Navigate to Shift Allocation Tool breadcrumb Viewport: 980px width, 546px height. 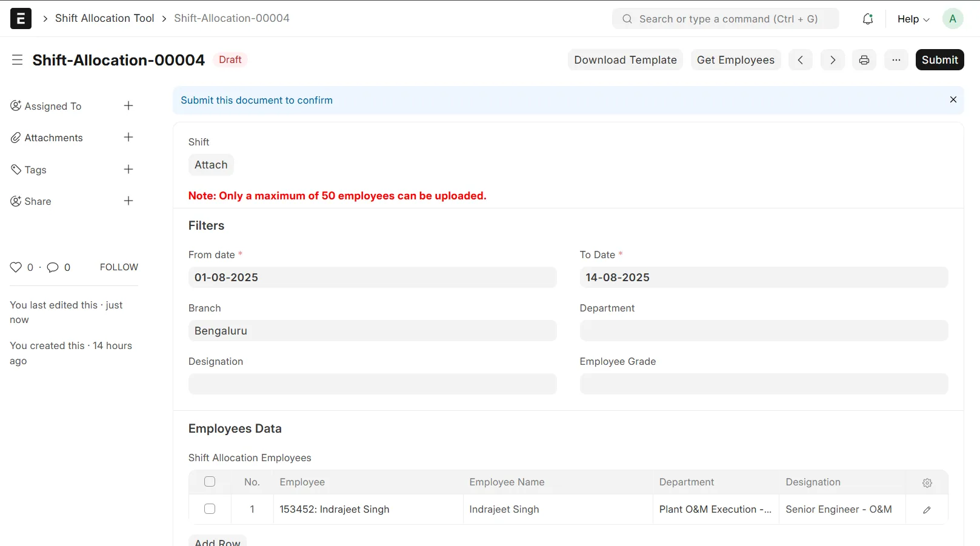pos(105,18)
